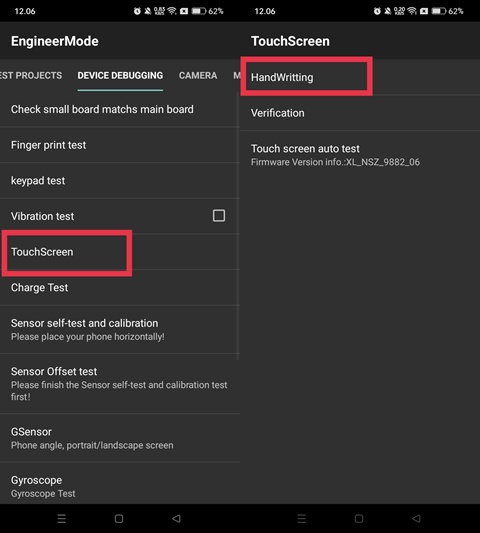The width and height of the screenshot is (480, 533).
Task: Open the Gyroscope Test entry
Action: coord(120,486)
